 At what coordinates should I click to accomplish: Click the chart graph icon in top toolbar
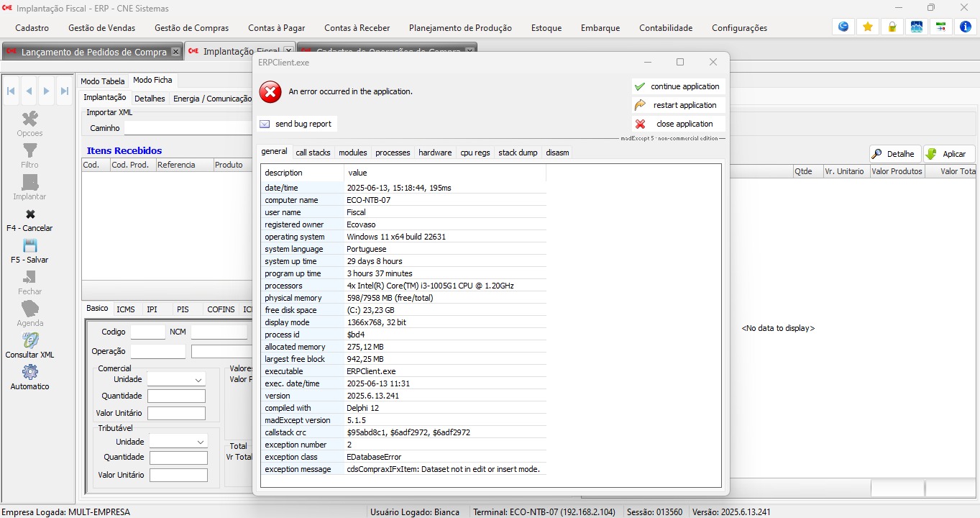click(x=917, y=27)
